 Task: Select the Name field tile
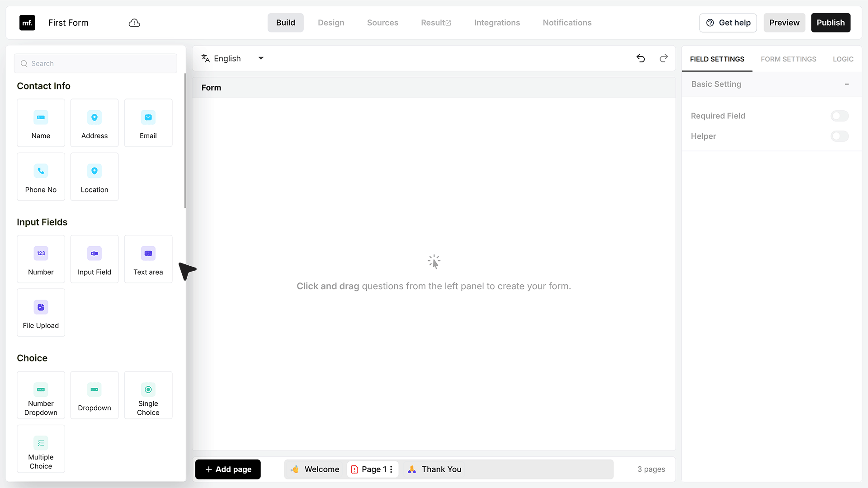click(41, 123)
